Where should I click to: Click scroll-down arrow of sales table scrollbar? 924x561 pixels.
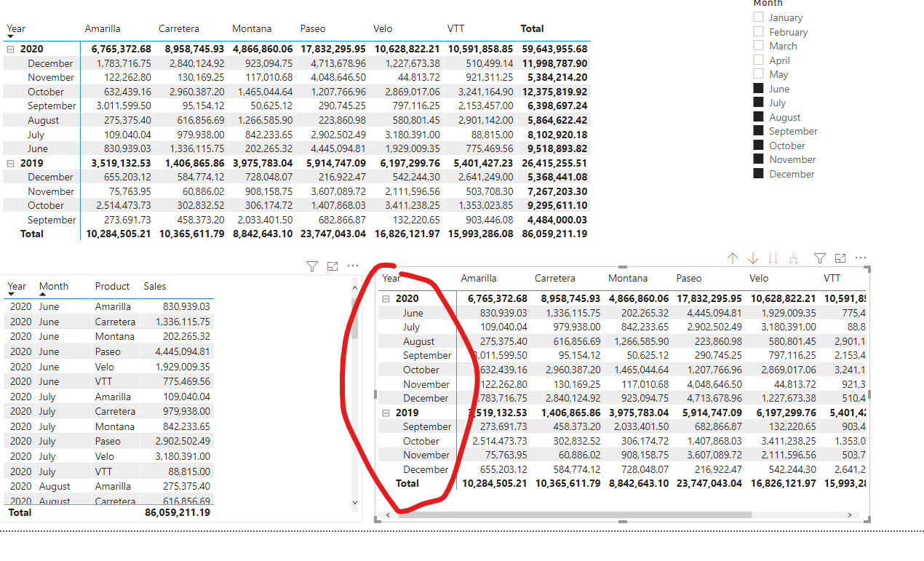click(x=355, y=501)
